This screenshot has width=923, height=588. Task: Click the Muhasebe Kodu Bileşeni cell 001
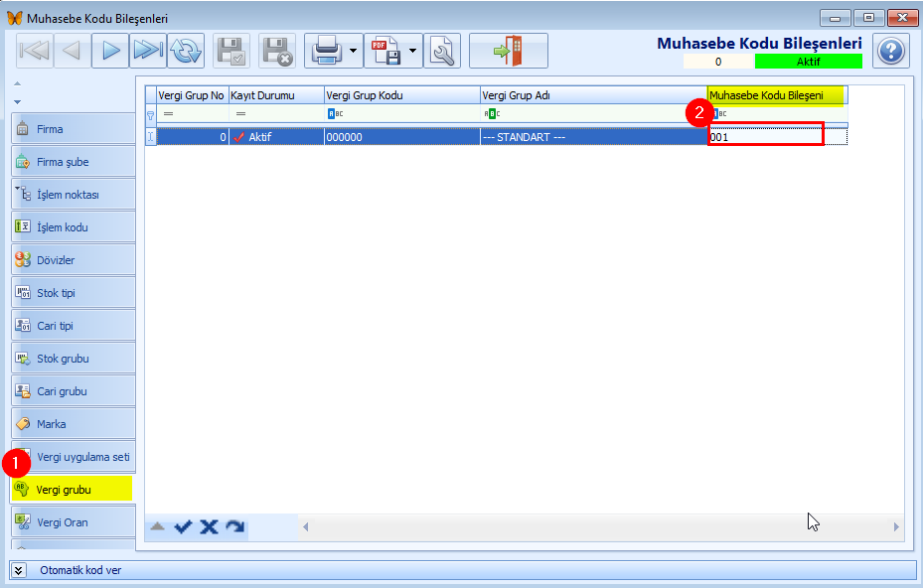coord(765,136)
